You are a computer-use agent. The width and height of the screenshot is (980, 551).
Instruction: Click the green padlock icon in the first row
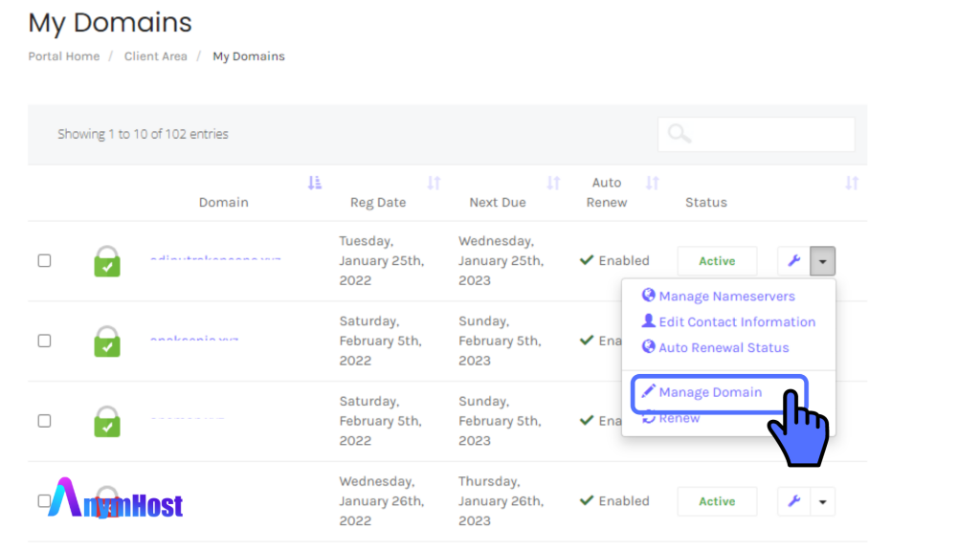pos(107,261)
